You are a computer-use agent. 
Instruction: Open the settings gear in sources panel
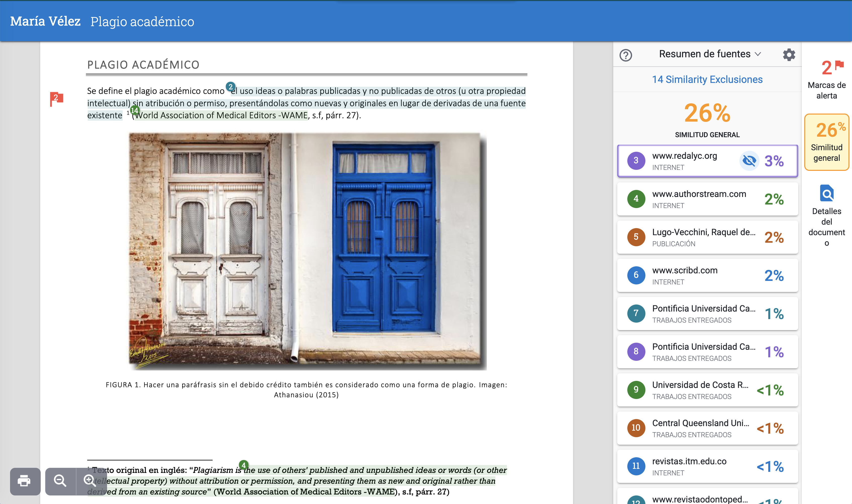(x=789, y=55)
